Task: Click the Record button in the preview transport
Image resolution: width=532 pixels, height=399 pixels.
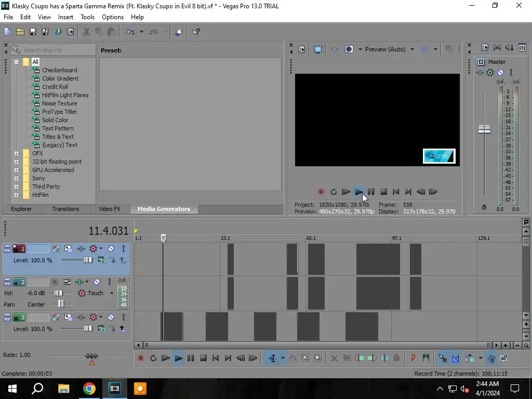Action: tap(321, 192)
